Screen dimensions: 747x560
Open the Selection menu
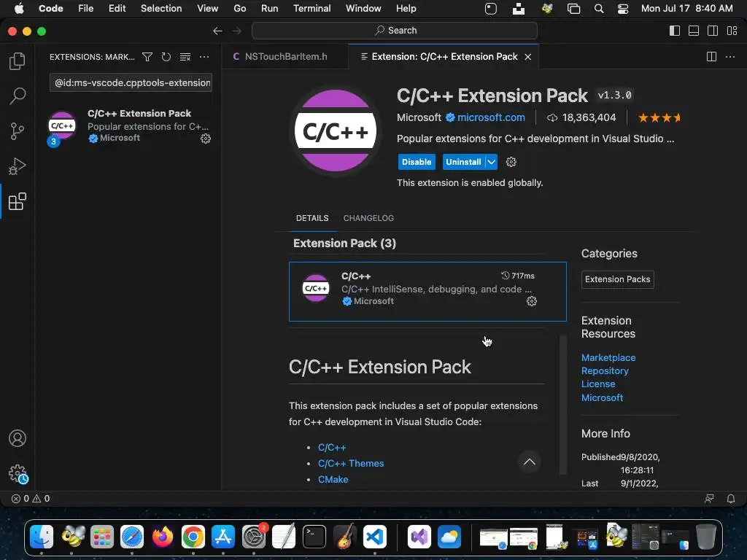(x=161, y=9)
